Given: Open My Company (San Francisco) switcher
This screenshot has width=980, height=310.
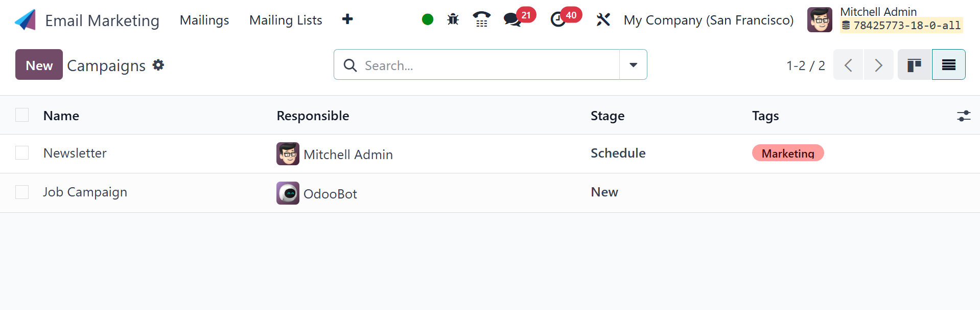Looking at the screenshot, I should pyautogui.click(x=708, y=20).
